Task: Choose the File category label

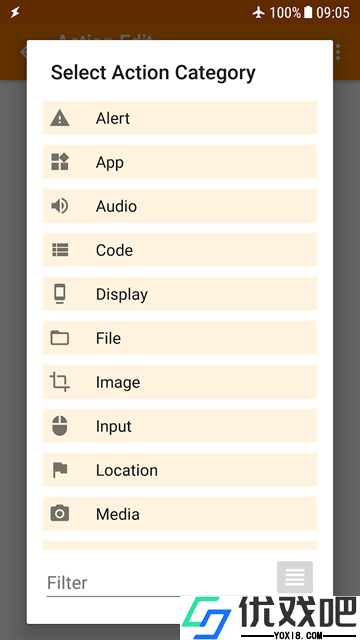Action: 108,338
